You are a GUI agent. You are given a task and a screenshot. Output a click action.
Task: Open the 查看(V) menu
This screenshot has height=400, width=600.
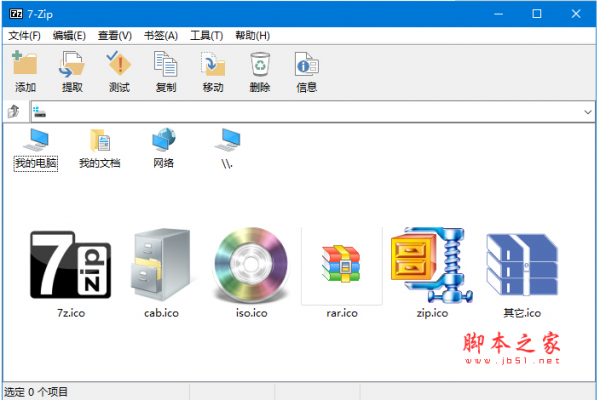tap(115, 36)
